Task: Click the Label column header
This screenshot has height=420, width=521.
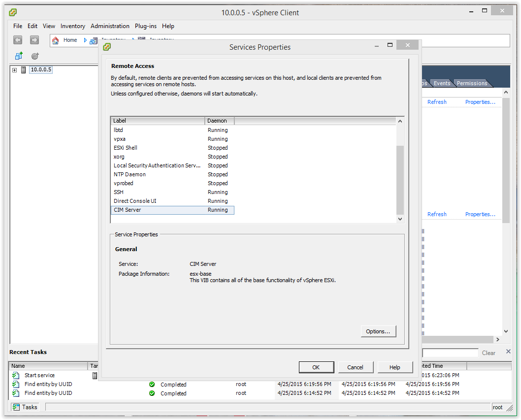Action: [158, 121]
